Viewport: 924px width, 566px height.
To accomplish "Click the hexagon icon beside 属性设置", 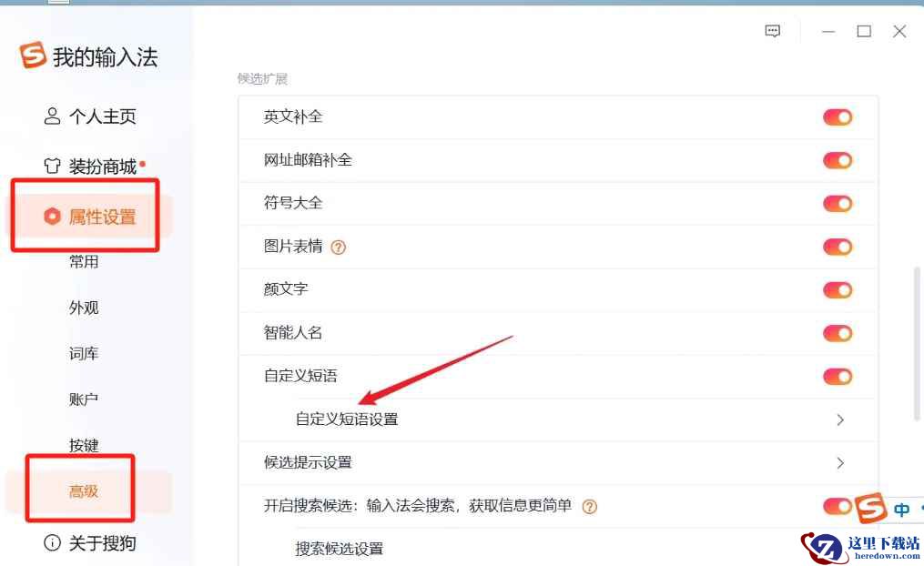I will [52, 217].
